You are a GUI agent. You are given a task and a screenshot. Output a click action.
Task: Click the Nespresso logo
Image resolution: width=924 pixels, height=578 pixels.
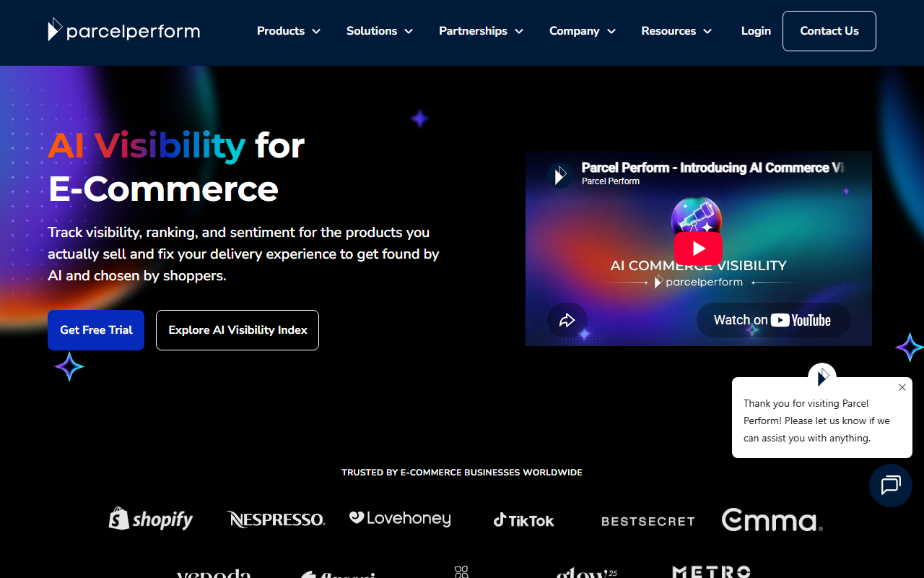pos(276,519)
